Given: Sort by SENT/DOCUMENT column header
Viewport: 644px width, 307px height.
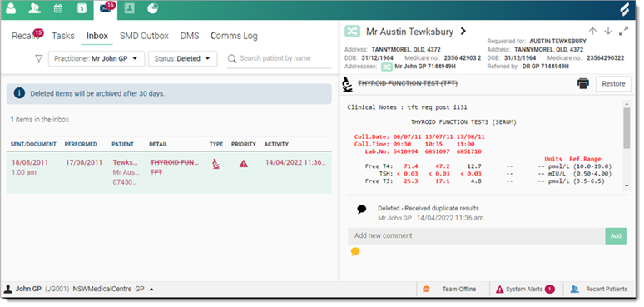Looking at the screenshot, I should [33, 145].
